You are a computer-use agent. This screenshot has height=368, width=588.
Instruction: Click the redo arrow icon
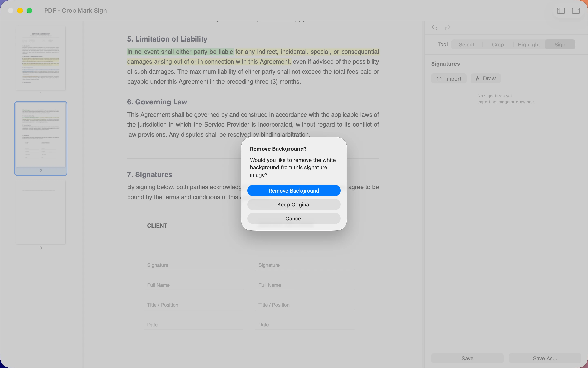(448, 28)
